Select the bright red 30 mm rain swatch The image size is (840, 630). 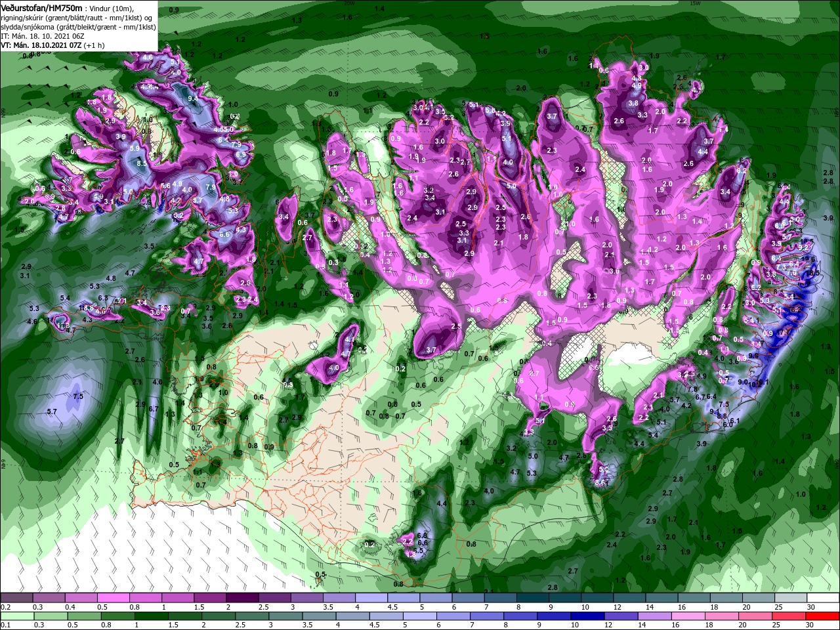[824, 616]
